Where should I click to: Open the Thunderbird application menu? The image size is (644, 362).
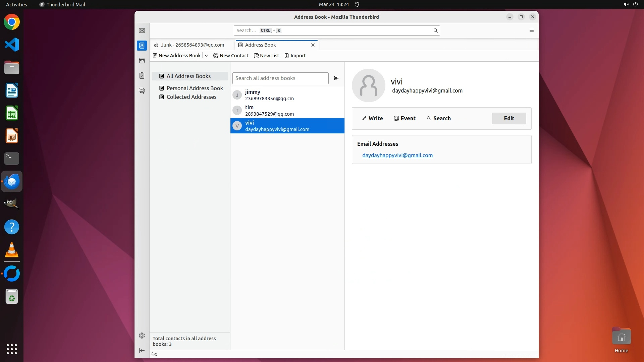point(531,31)
